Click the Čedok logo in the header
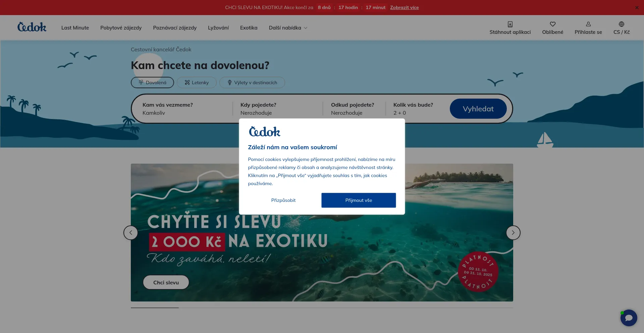The image size is (644, 333). tap(32, 27)
